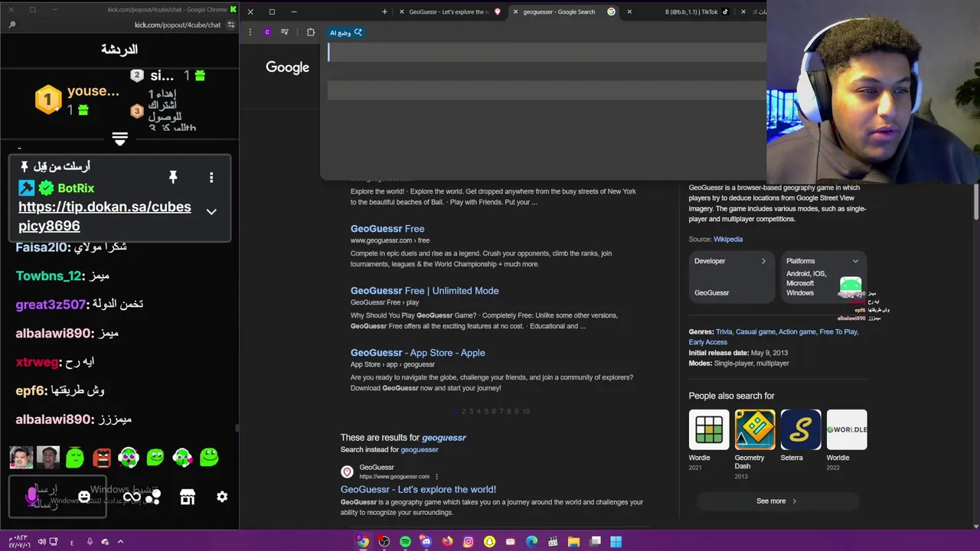This screenshot has height=551, width=980.
Task: Open username epf6 in chat
Action: click(31, 390)
